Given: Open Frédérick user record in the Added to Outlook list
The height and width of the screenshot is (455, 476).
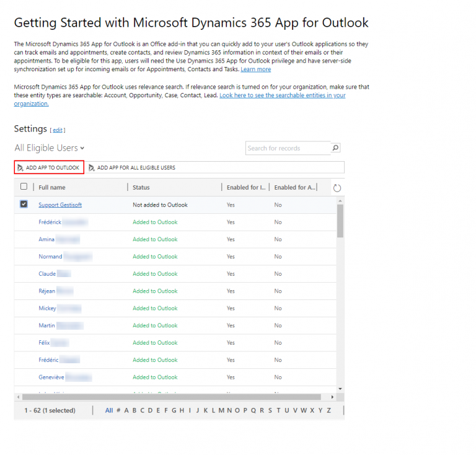Looking at the screenshot, I should coord(50,222).
